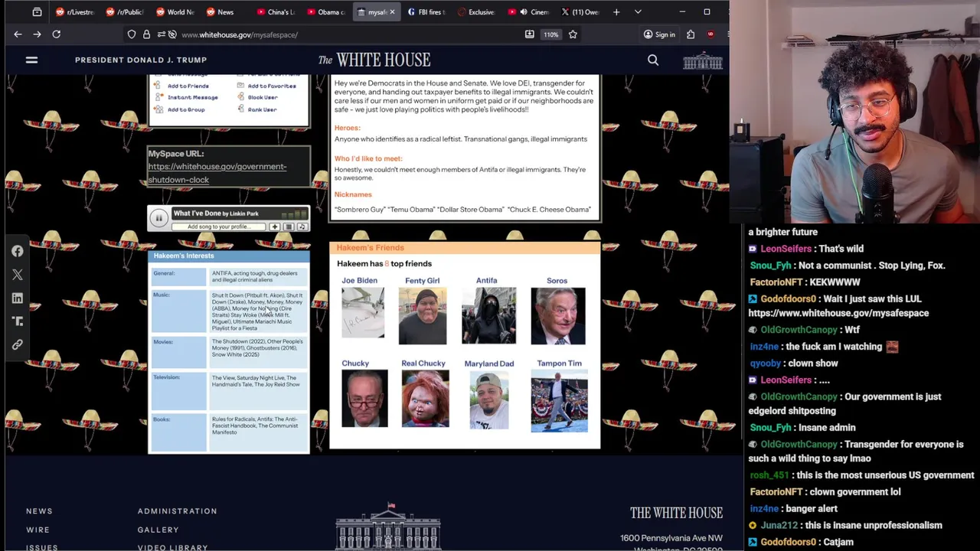Switch to World Ne Reddit tab
The image size is (980, 551).
tap(175, 12)
